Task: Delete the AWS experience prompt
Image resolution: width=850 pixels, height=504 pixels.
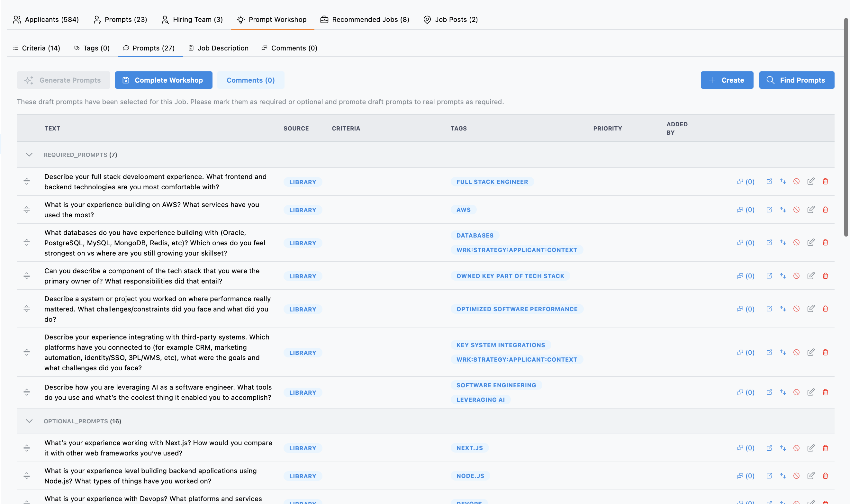Action: coord(825,210)
